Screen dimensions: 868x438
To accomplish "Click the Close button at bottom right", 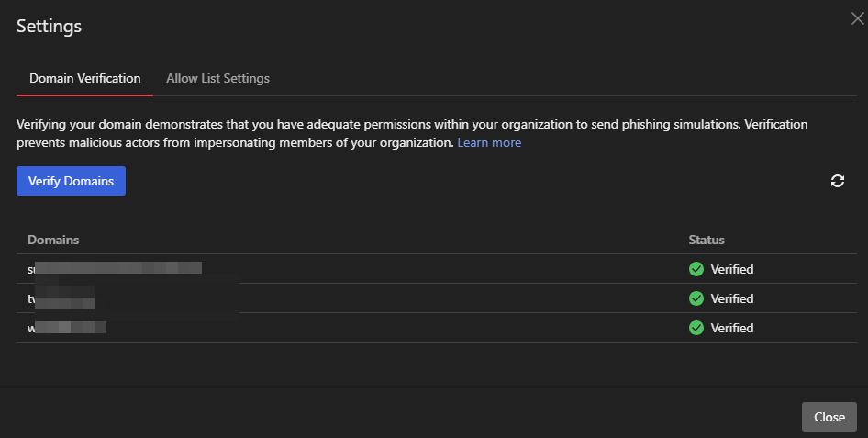I will pyautogui.click(x=829, y=417).
